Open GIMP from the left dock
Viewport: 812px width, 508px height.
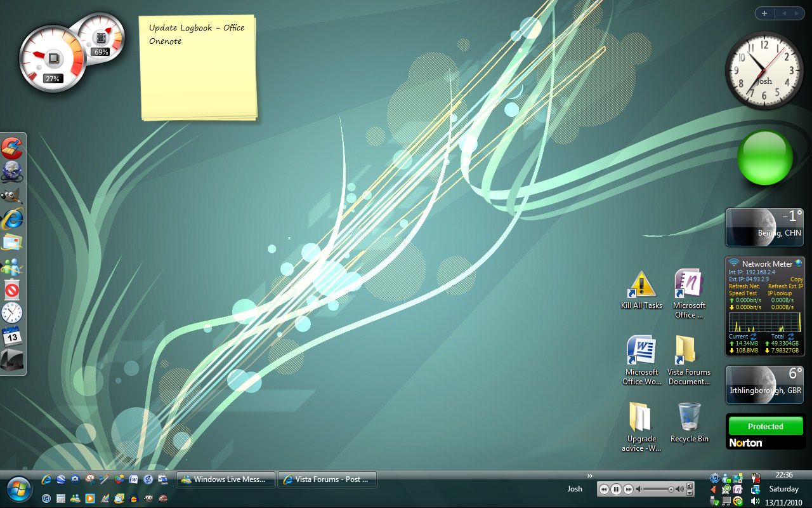coord(12,195)
